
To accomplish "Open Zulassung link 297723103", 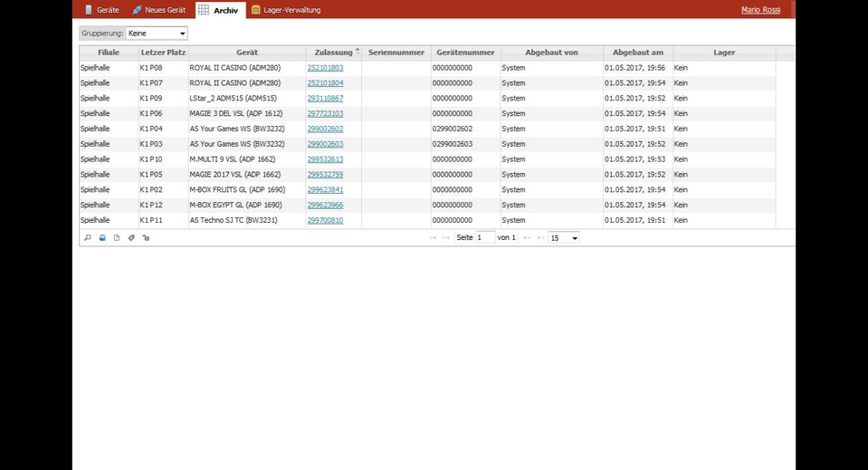I will point(325,113).
